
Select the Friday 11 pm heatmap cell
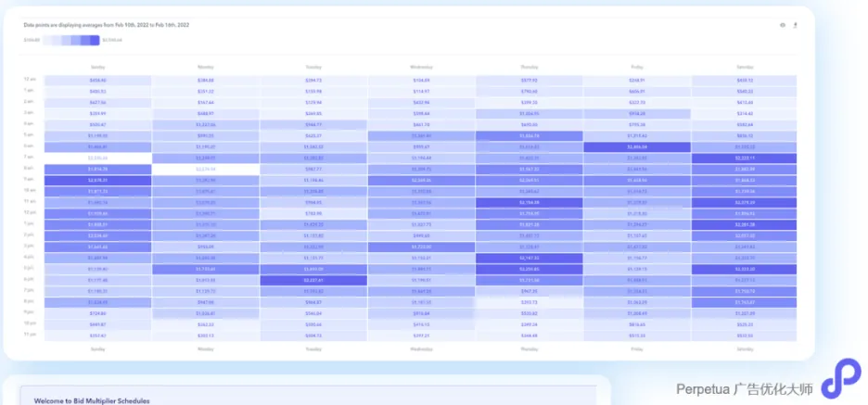pos(636,335)
